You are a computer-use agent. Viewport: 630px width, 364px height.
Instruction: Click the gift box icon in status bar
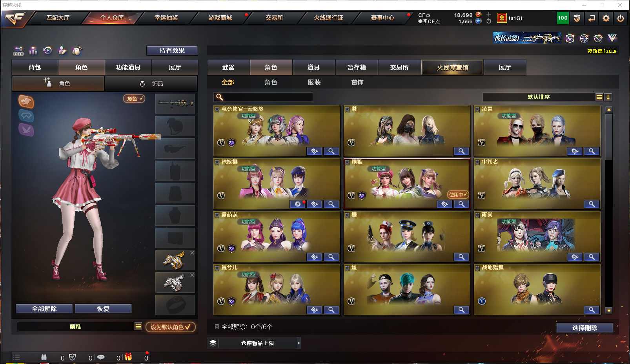pyautogui.click(x=128, y=357)
